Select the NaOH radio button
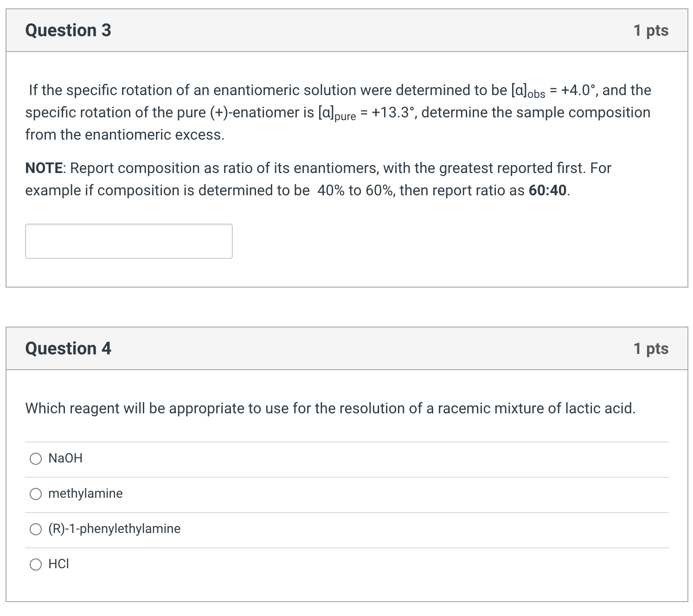The height and width of the screenshot is (616, 693). pos(35,458)
